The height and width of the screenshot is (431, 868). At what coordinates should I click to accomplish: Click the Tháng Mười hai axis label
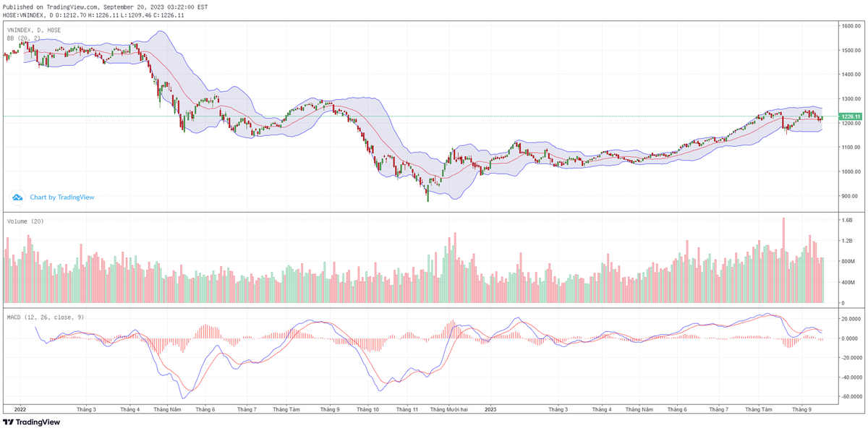[450, 409]
